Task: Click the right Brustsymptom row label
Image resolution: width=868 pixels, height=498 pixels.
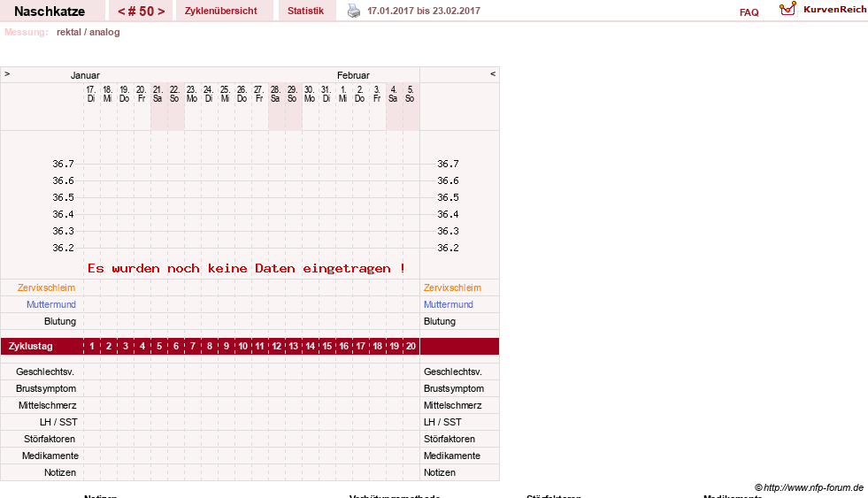Action: [x=454, y=388]
